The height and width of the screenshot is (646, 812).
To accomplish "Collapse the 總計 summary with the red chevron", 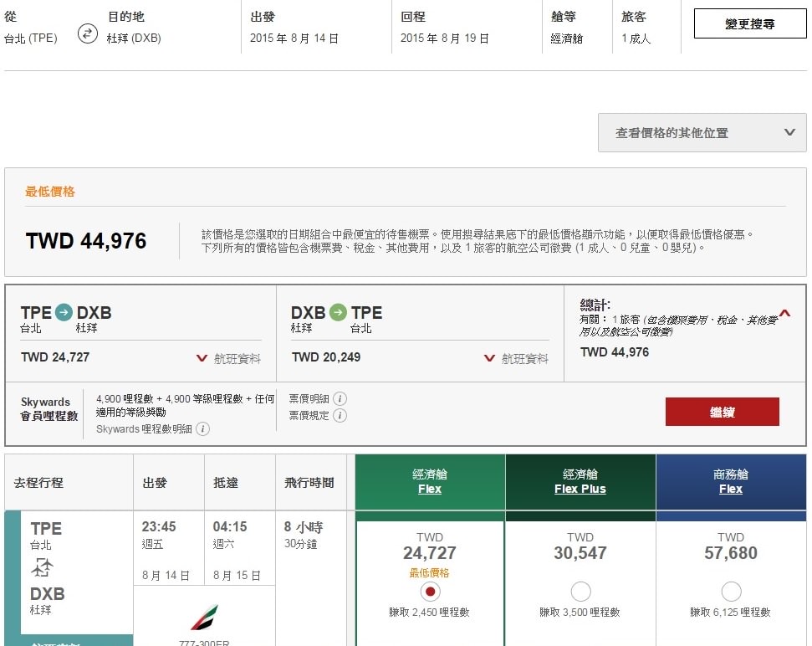I will click(x=784, y=314).
